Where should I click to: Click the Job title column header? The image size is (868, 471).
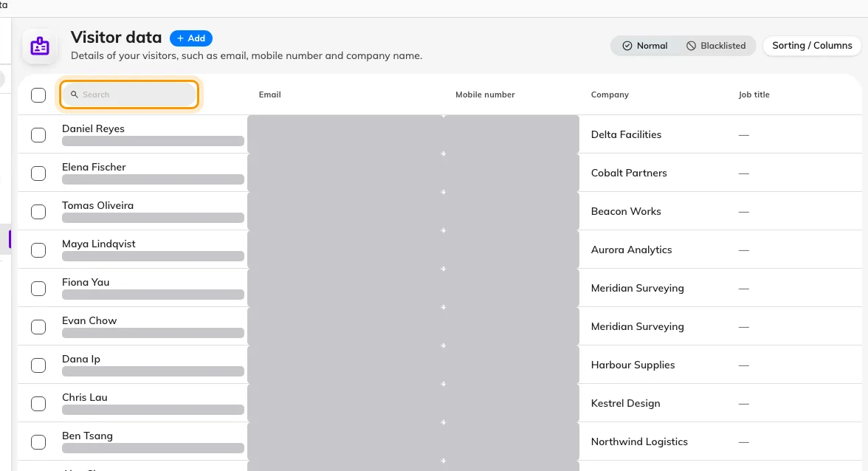[754, 94]
